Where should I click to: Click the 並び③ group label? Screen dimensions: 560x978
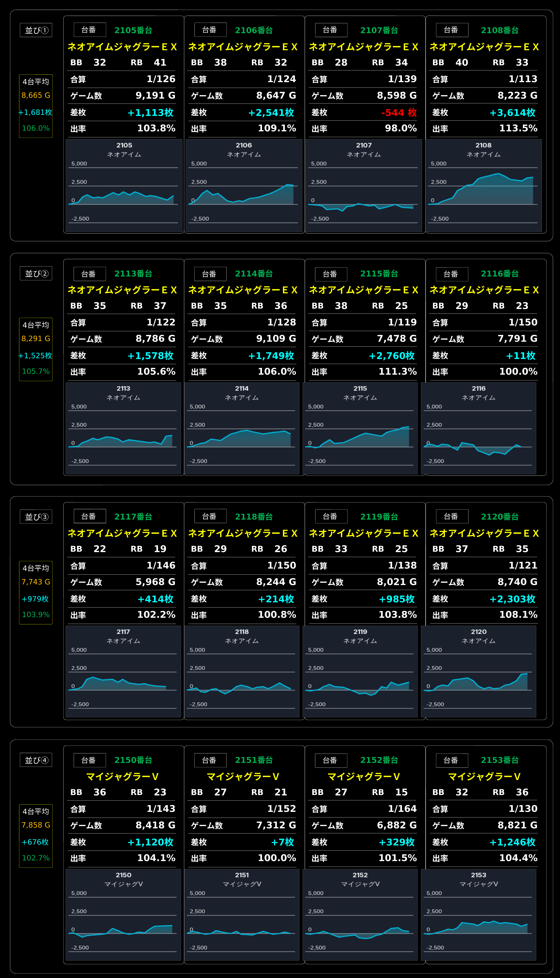(36, 517)
